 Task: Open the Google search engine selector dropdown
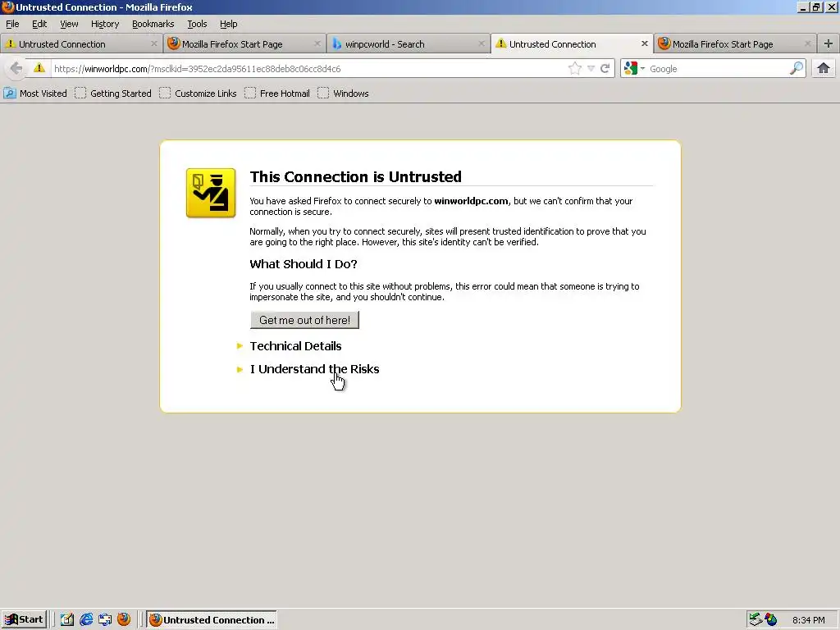634,69
